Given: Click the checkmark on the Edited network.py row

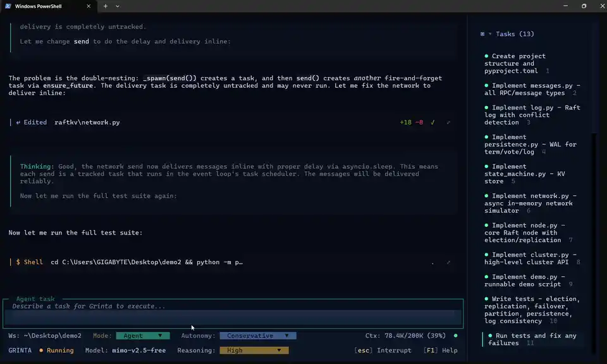Looking at the screenshot, I should pos(432,123).
